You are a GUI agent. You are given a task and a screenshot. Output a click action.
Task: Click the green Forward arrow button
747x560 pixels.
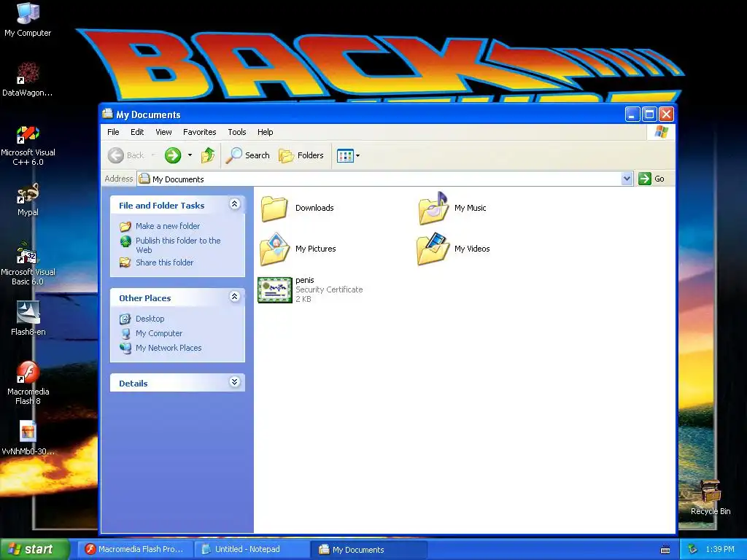point(173,155)
